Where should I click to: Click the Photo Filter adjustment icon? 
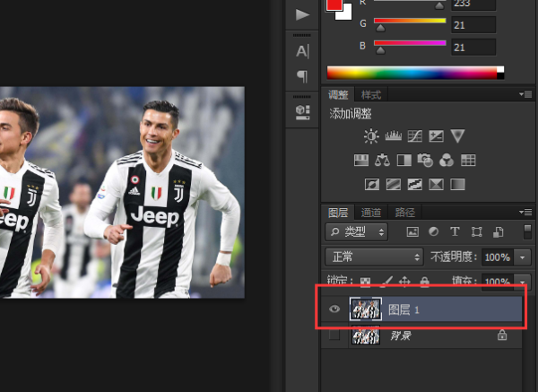(x=425, y=161)
